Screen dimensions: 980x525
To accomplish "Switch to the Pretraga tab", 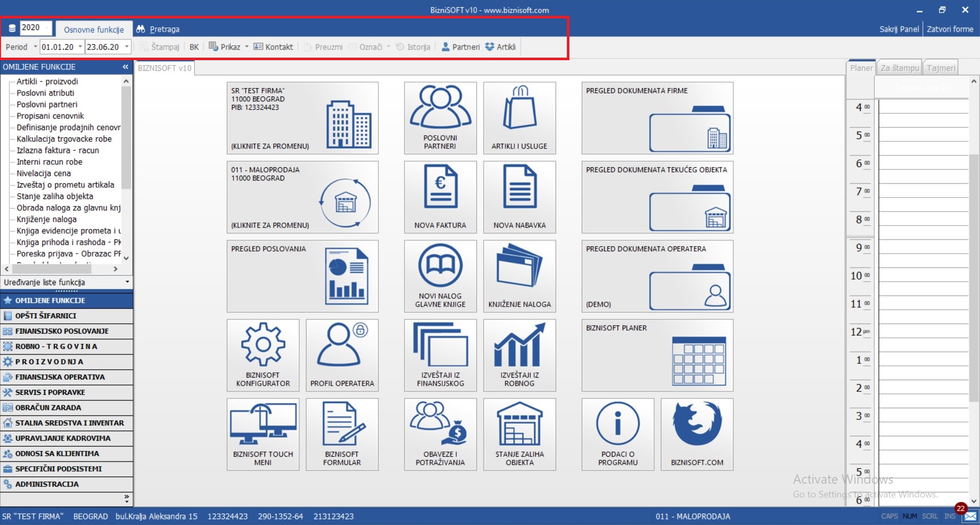I will [x=158, y=29].
